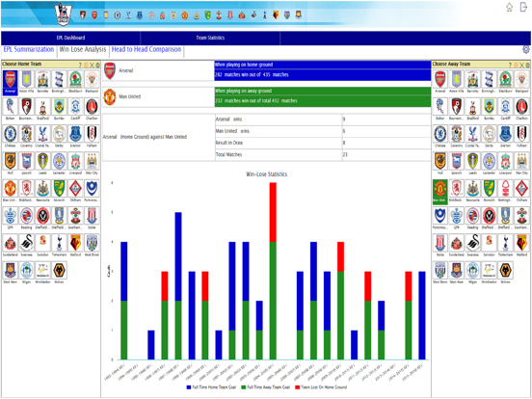This screenshot has width=532, height=399.
Task: Select Watford as the away team
Action: click(x=521, y=245)
